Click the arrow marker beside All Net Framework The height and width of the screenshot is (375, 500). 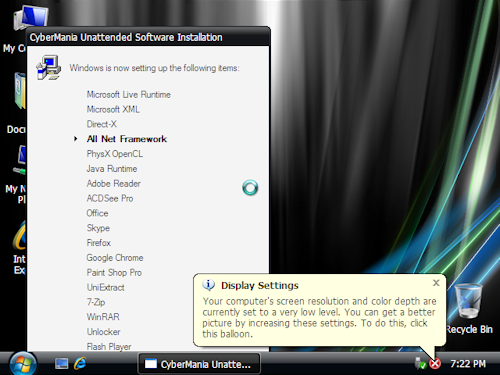(76, 139)
